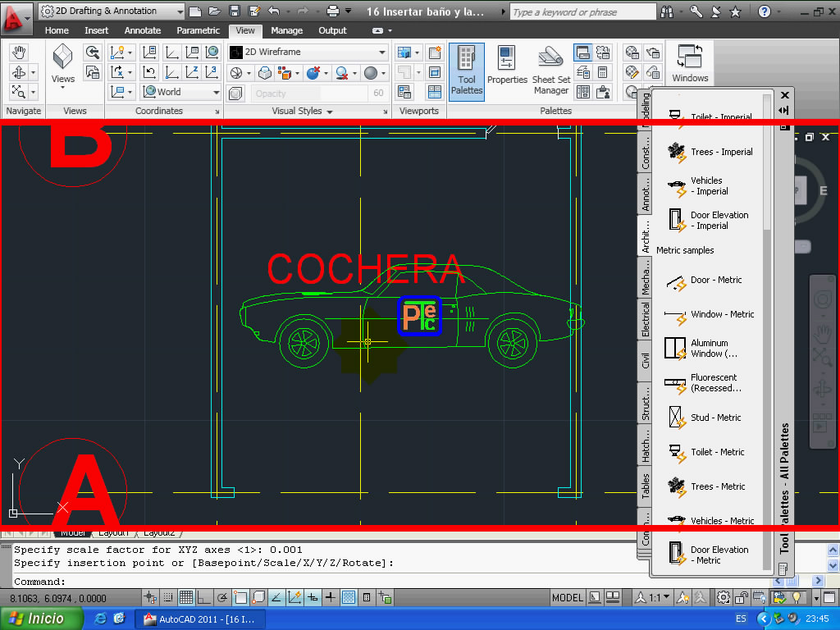Open the QuickCalc calculator icon
The width and height of the screenshot is (840, 630).
click(x=603, y=72)
